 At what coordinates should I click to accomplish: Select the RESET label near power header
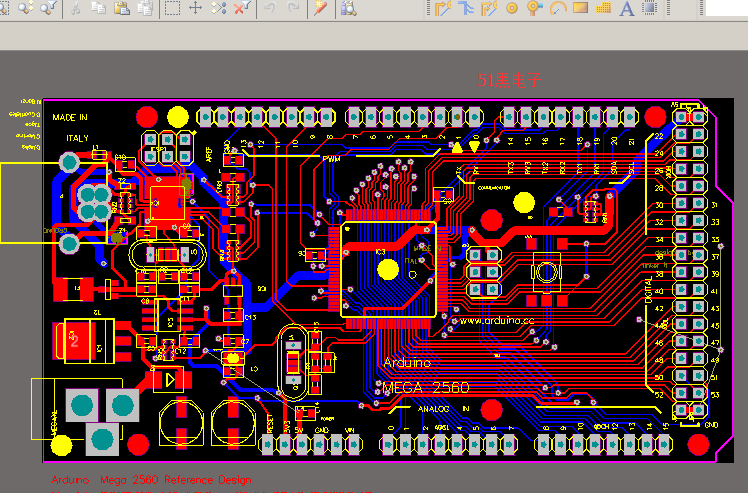270,423
